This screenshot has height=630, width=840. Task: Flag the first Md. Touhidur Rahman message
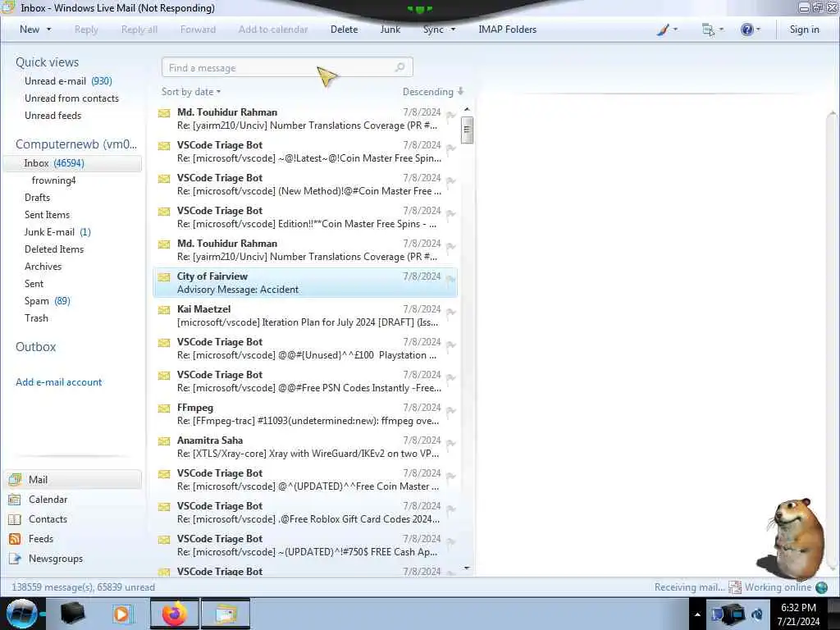(450, 116)
